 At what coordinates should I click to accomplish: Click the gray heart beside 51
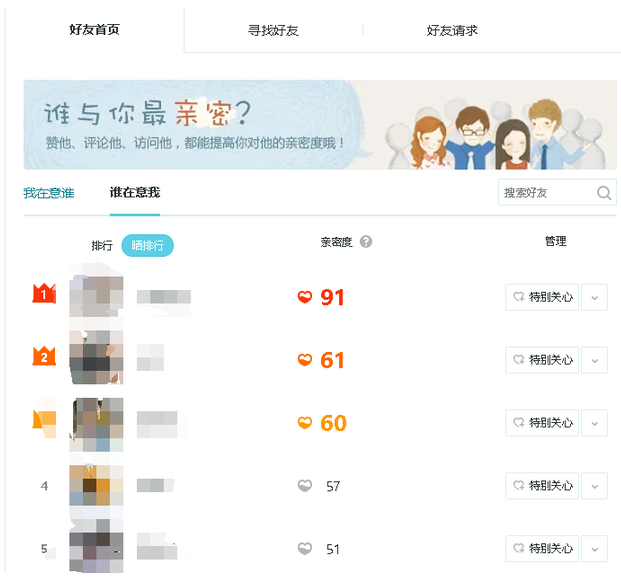tap(305, 549)
